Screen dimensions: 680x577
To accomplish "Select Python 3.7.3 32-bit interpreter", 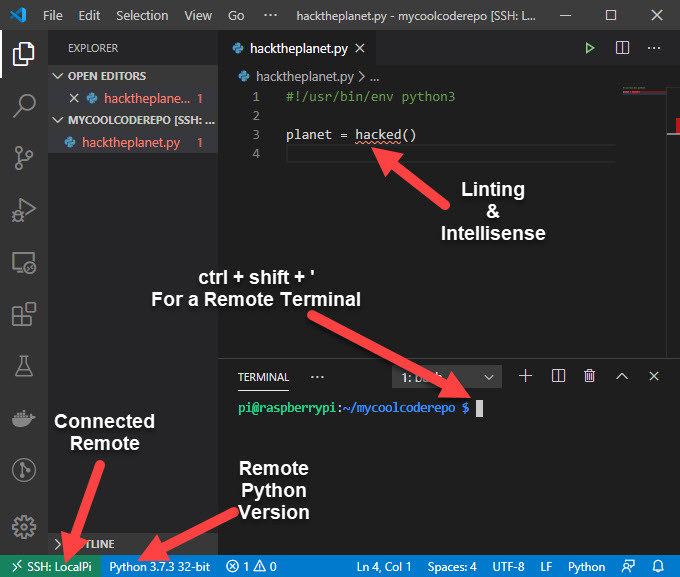I will click(159, 566).
